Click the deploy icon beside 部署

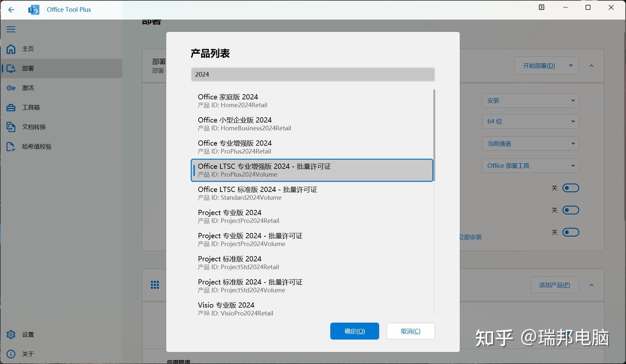[x=11, y=68]
